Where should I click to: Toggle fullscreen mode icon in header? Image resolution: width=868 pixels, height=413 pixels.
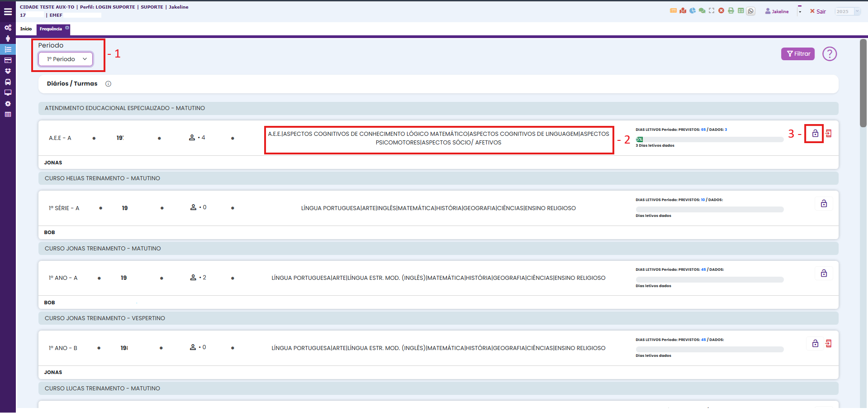coord(711,11)
